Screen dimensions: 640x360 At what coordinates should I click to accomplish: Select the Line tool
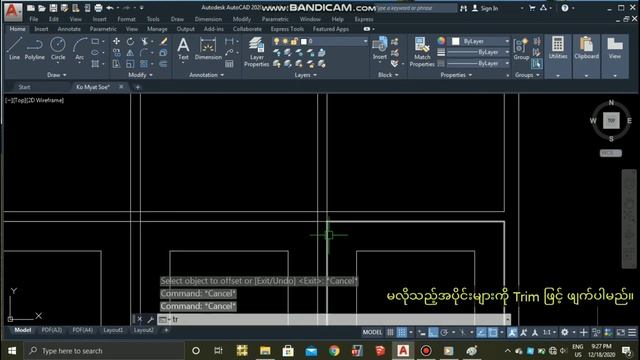coord(14,49)
